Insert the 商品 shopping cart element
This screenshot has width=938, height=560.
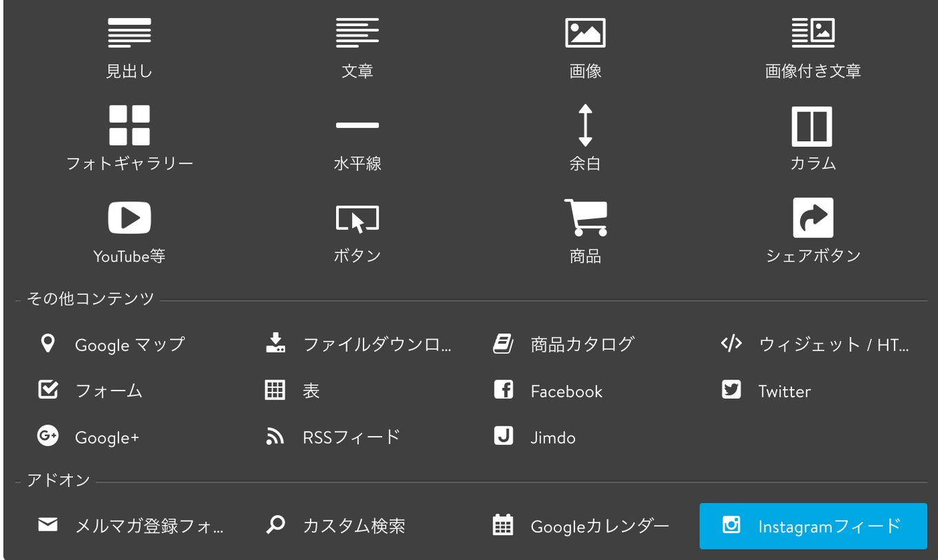[x=586, y=231]
